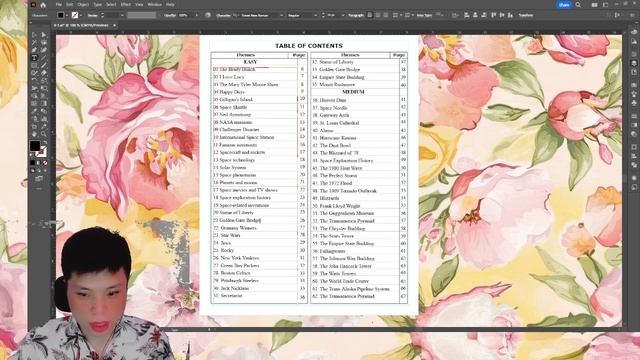Click the Swap Fill and Stroke arrow
Viewport: 640px width, 360px height.
coord(44,143)
